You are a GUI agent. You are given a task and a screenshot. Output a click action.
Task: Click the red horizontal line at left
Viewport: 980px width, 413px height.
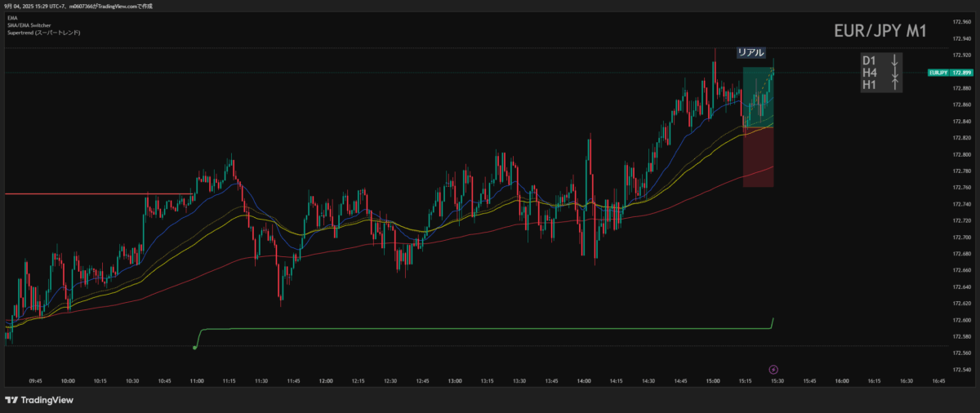click(x=98, y=193)
